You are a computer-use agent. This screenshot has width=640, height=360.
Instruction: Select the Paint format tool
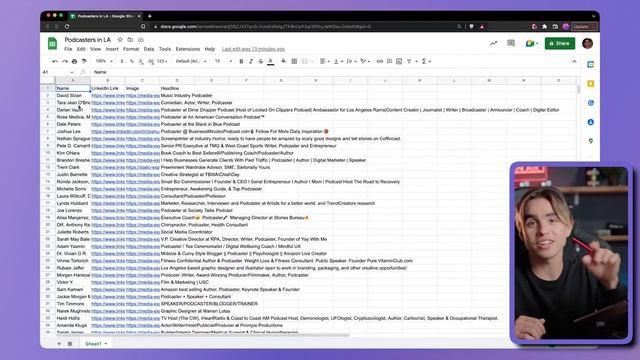(x=84, y=61)
